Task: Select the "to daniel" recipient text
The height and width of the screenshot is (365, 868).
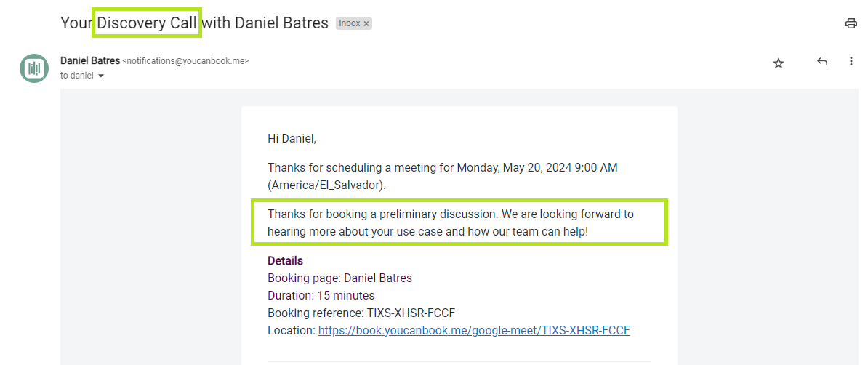Action: (x=77, y=76)
